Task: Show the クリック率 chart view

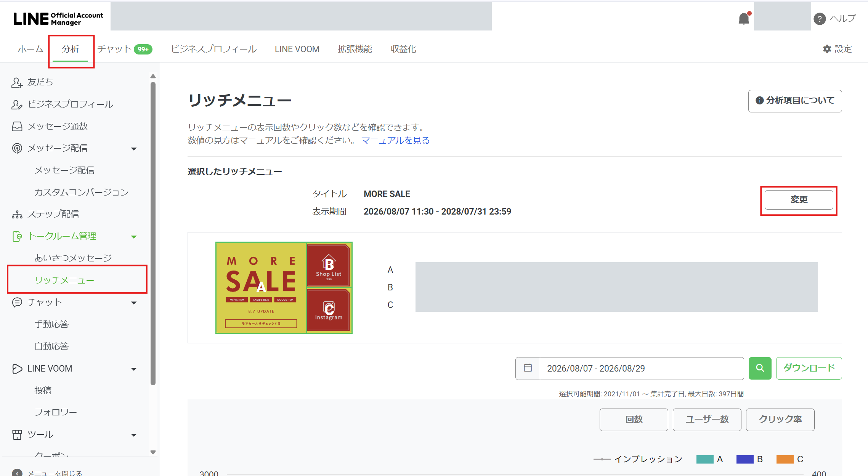Action: coord(780,420)
